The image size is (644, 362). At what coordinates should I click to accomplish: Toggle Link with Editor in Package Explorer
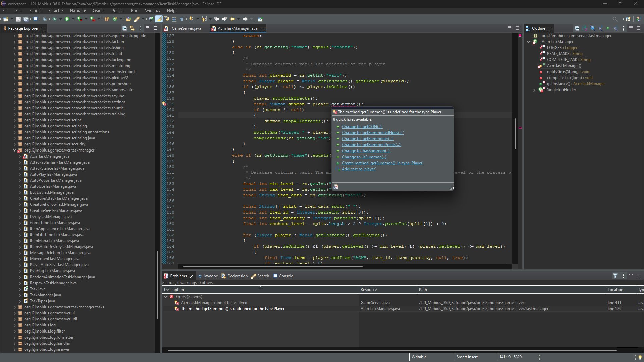[132, 28]
